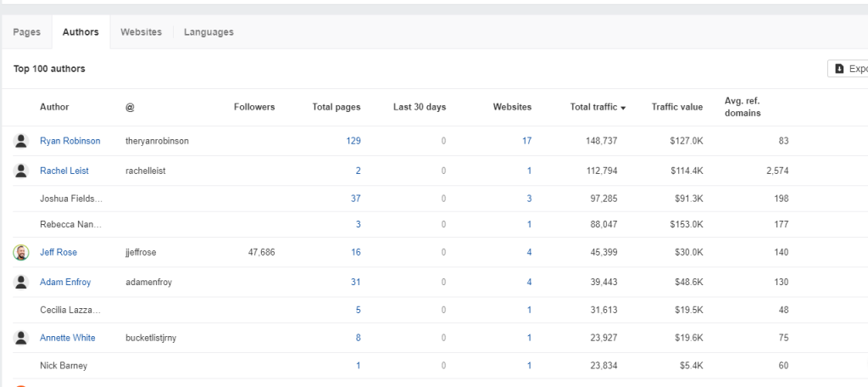Click the Nick Barney author name
The image size is (868, 387).
coord(64,366)
